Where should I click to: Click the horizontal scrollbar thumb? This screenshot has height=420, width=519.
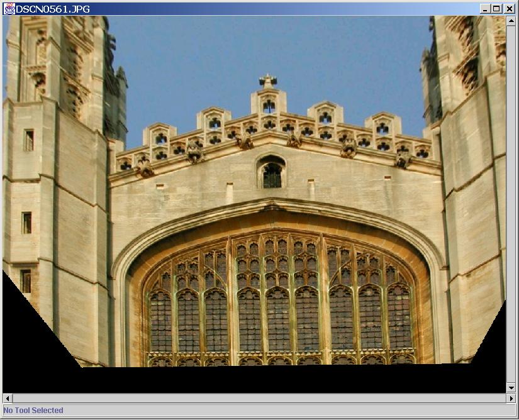click(259, 398)
